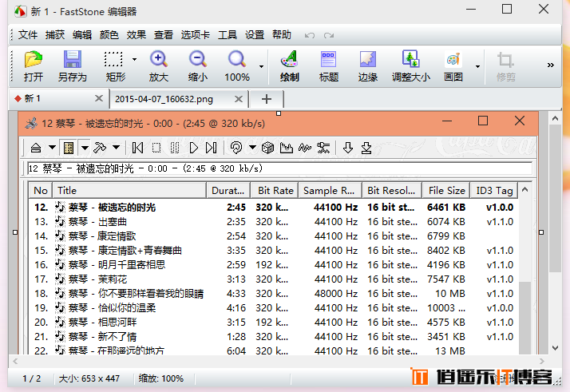Toggle the playlist view button in player
Viewport: 570px width, 392px height.
69,148
